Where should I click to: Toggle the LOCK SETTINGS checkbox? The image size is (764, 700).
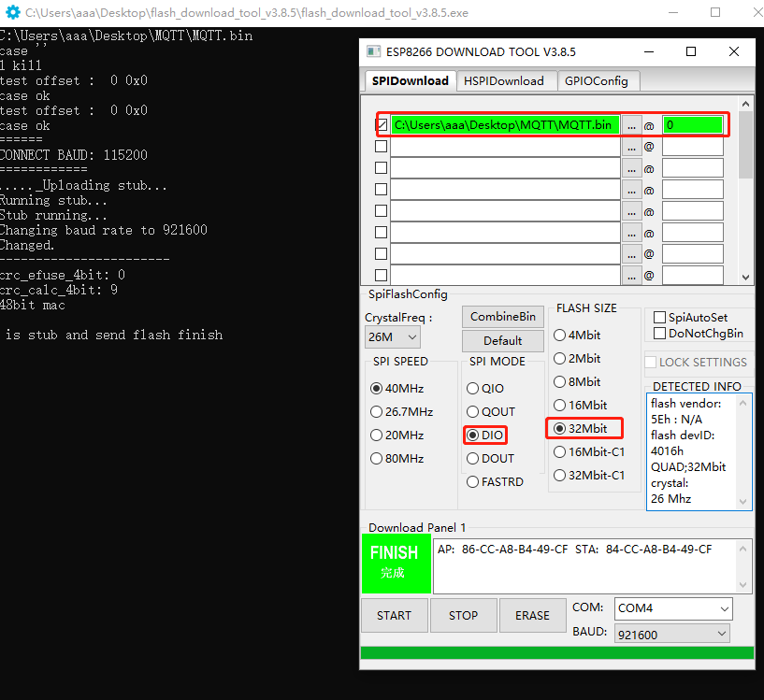pyautogui.click(x=651, y=362)
